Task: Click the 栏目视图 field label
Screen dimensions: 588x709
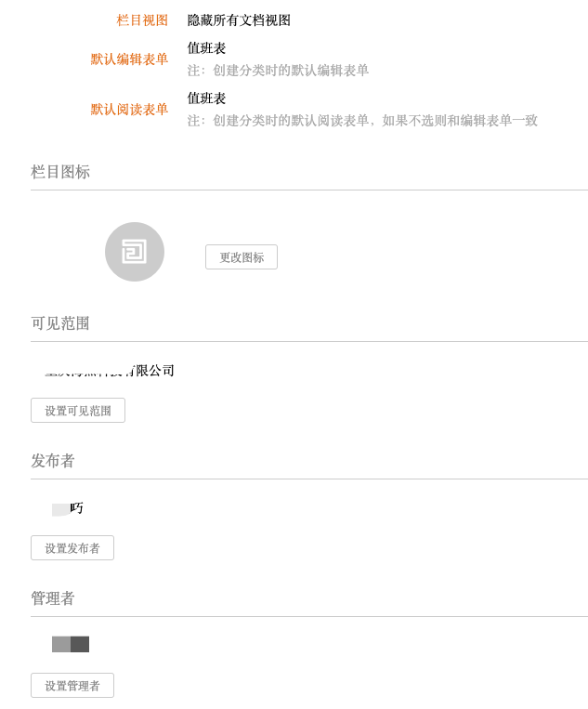Action: [142, 20]
